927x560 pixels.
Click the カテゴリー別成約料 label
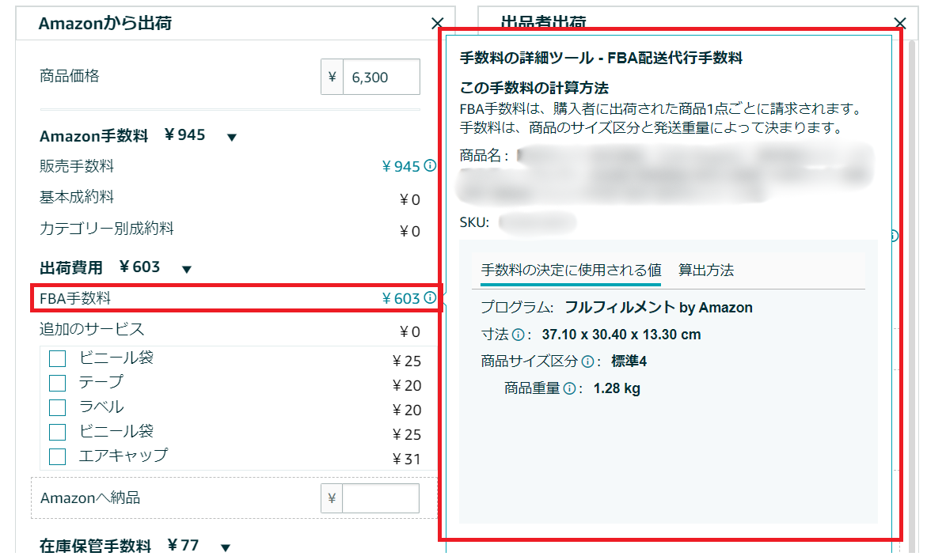coord(106,228)
